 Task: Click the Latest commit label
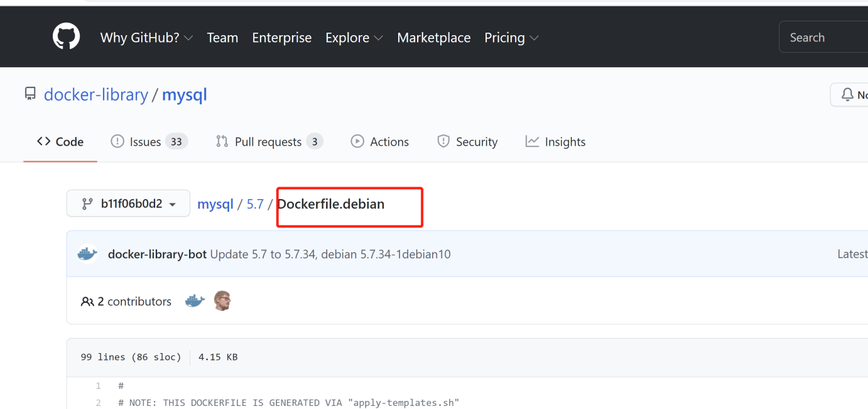coord(852,254)
